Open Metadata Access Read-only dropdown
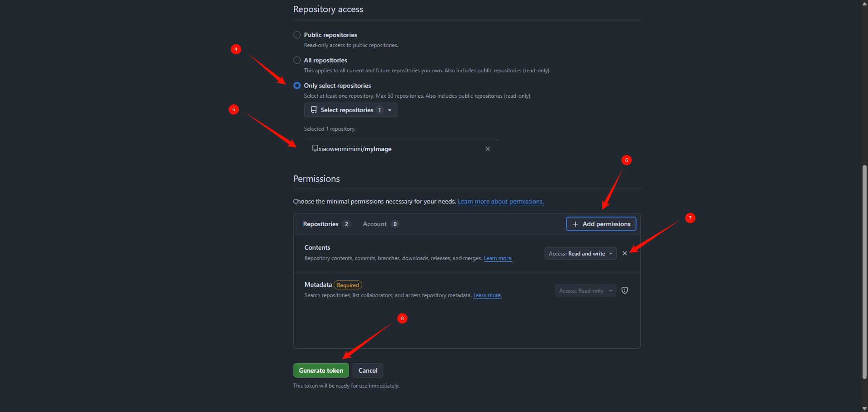This screenshot has width=868, height=412. click(585, 291)
